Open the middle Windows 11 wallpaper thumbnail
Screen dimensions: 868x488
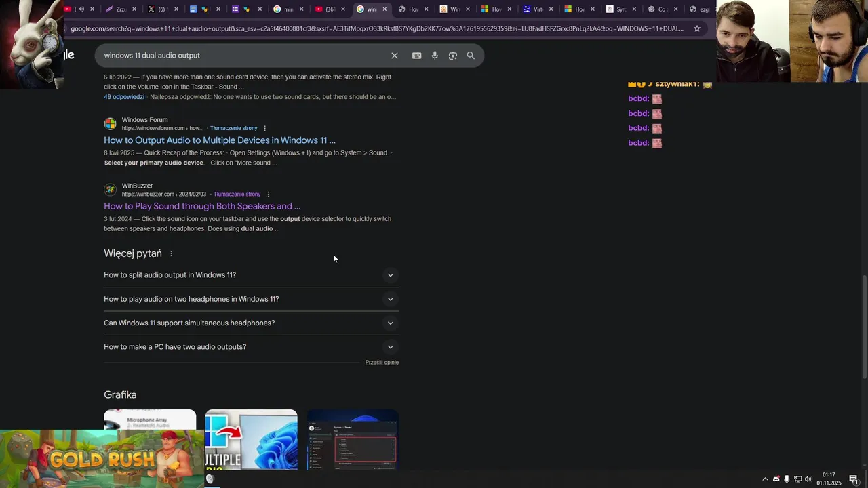(251, 439)
